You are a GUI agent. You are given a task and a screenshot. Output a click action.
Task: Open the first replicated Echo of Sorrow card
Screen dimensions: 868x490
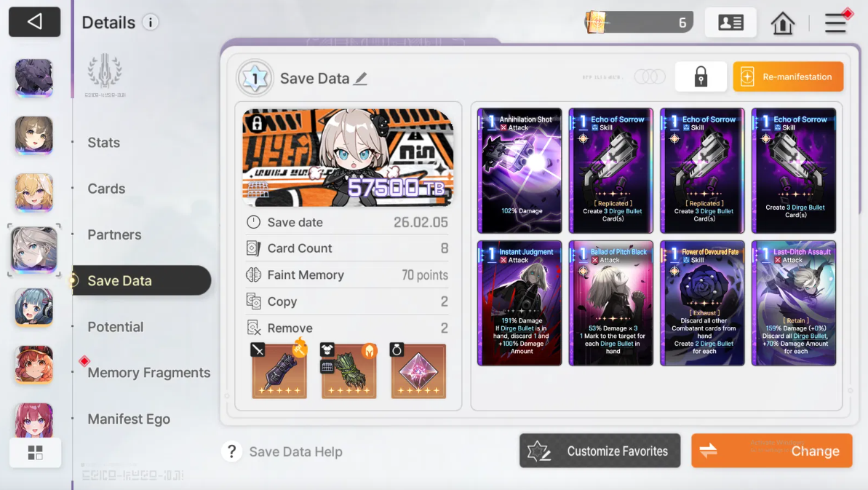(x=610, y=170)
